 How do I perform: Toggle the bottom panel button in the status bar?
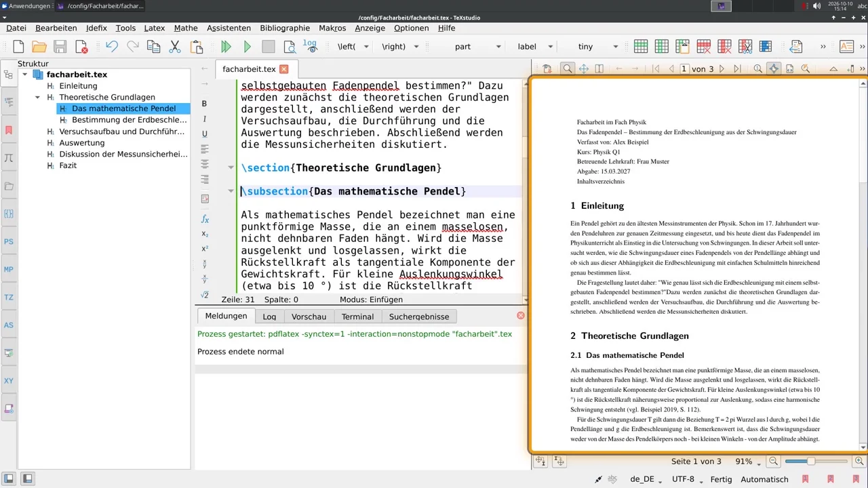27,479
